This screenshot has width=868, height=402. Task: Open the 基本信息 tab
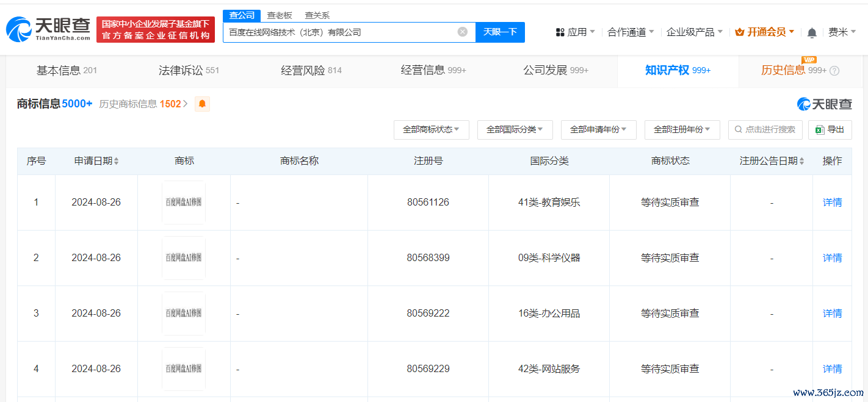point(67,71)
